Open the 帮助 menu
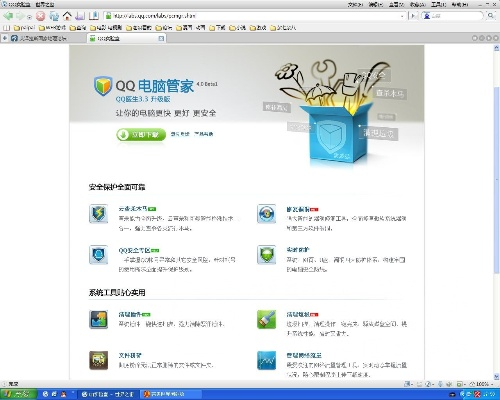The image size is (500, 400). [x=460, y=4]
